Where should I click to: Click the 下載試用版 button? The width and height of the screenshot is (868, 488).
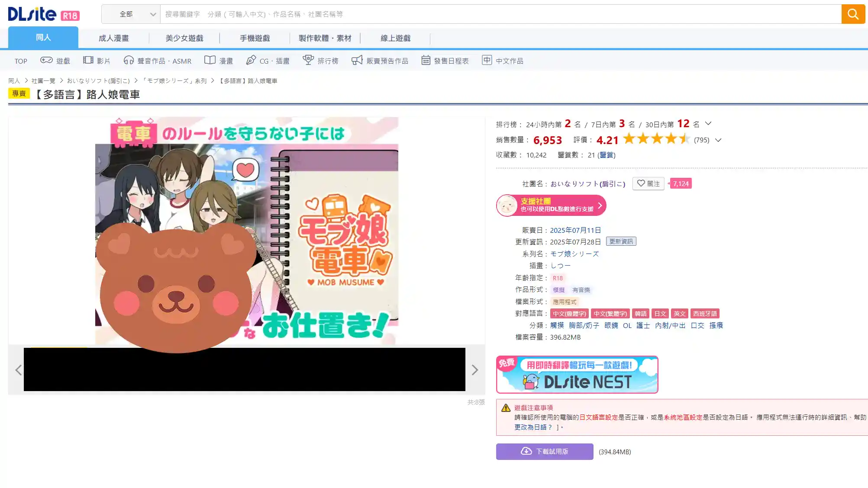[x=545, y=452]
